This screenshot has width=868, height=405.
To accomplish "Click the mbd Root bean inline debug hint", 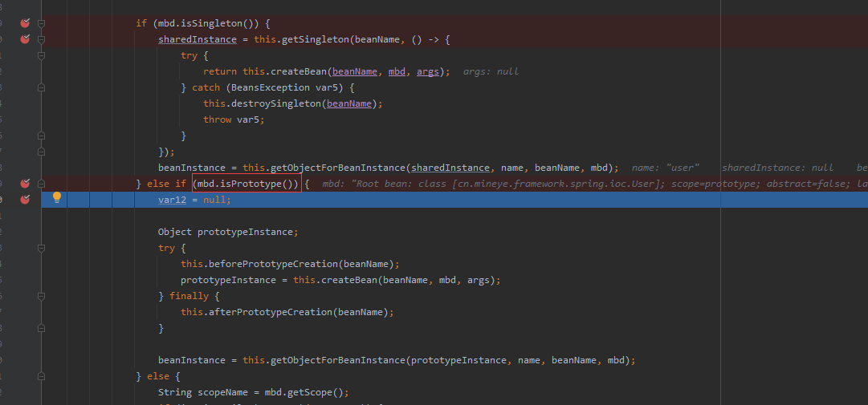I will [x=595, y=184].
